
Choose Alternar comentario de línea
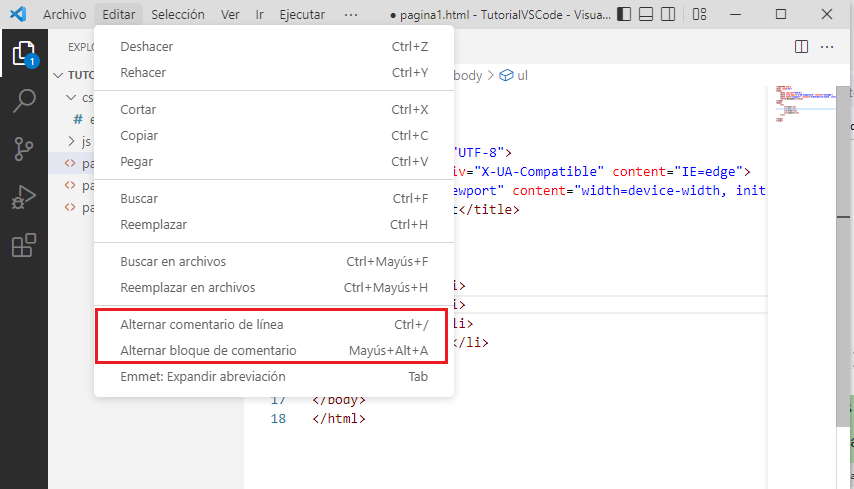pyautogui.click(x=274, y=325)
